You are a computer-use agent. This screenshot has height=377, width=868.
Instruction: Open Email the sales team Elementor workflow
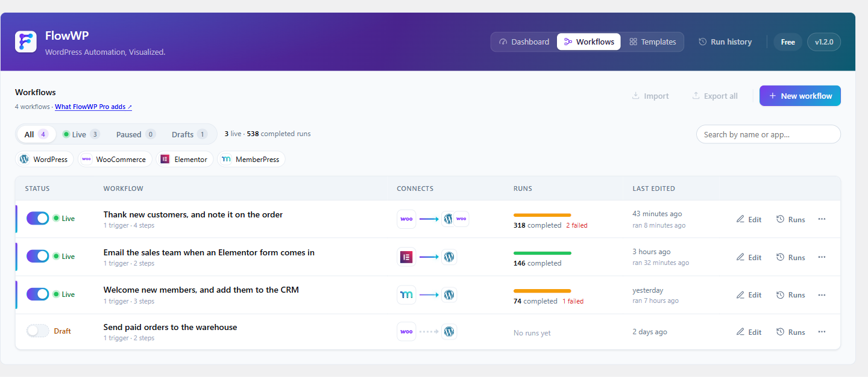(209, 252)
